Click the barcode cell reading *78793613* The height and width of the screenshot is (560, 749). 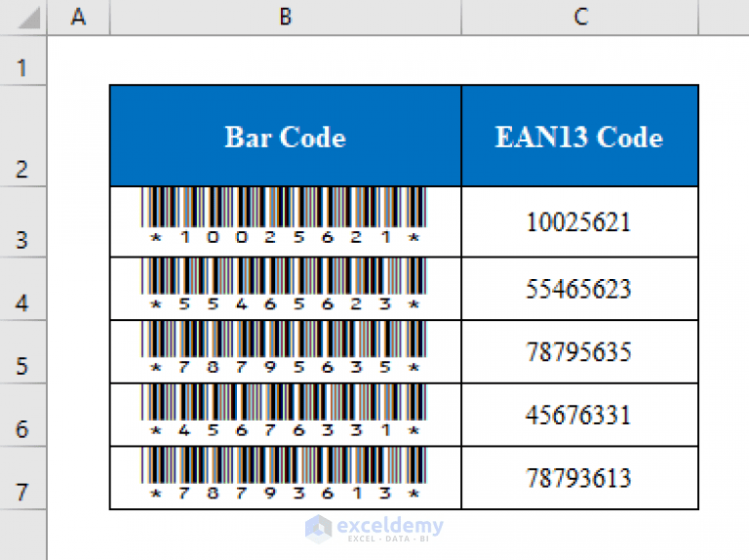[x=286, y=478]
